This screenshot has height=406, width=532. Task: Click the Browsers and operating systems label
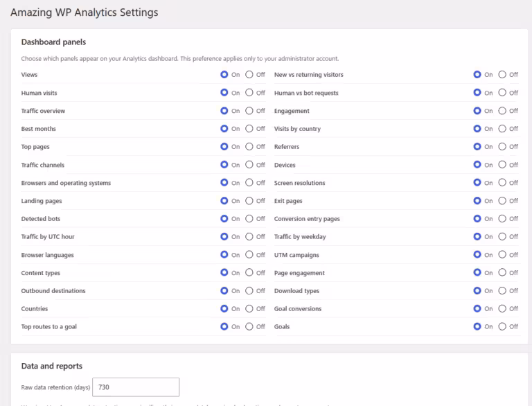coord(66,183)
